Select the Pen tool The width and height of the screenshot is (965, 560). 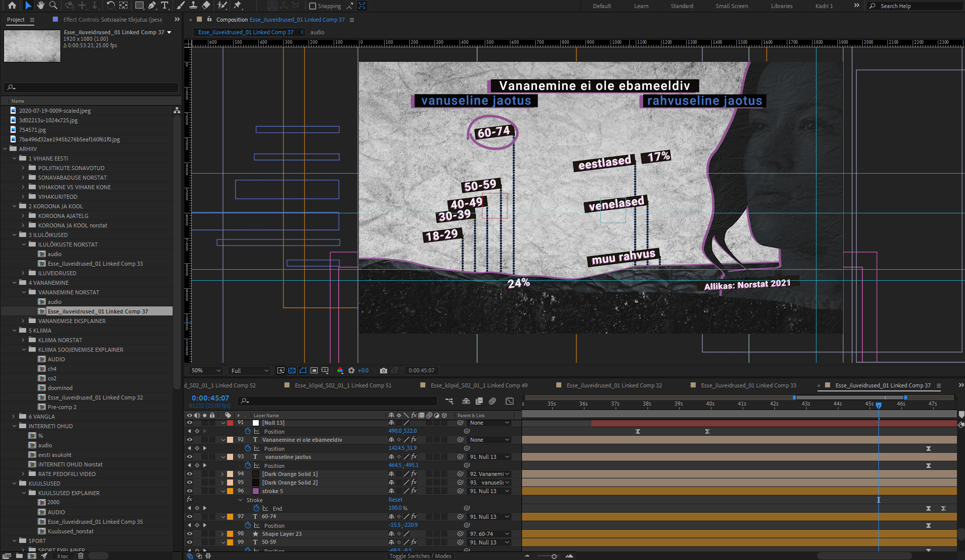[x=152, y=6]
